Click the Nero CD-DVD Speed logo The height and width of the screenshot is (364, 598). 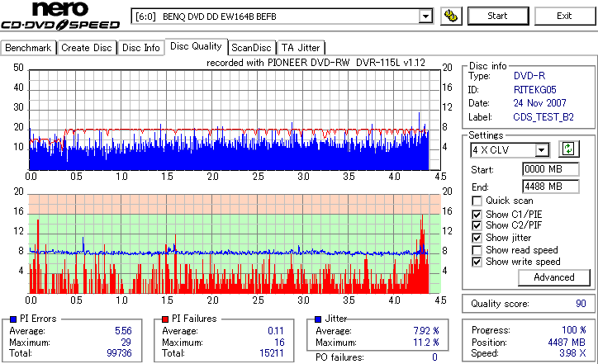point(60,16)
